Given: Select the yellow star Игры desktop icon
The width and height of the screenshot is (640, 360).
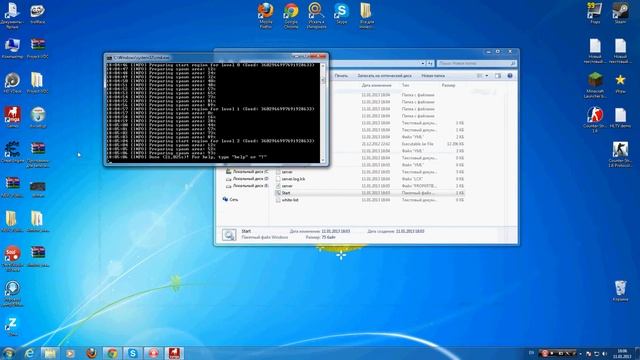Looking at the screenshot, I should pos(620,83).
